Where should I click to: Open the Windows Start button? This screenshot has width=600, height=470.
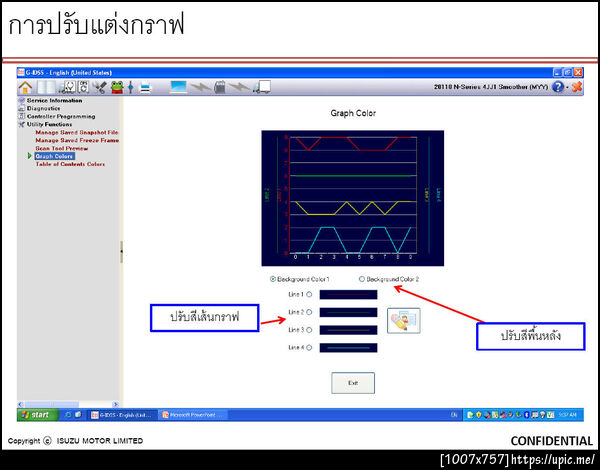pos(38,415)
